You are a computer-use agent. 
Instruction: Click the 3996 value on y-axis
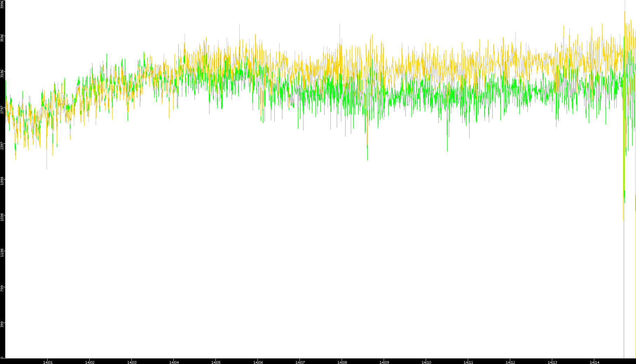point(2,4)
